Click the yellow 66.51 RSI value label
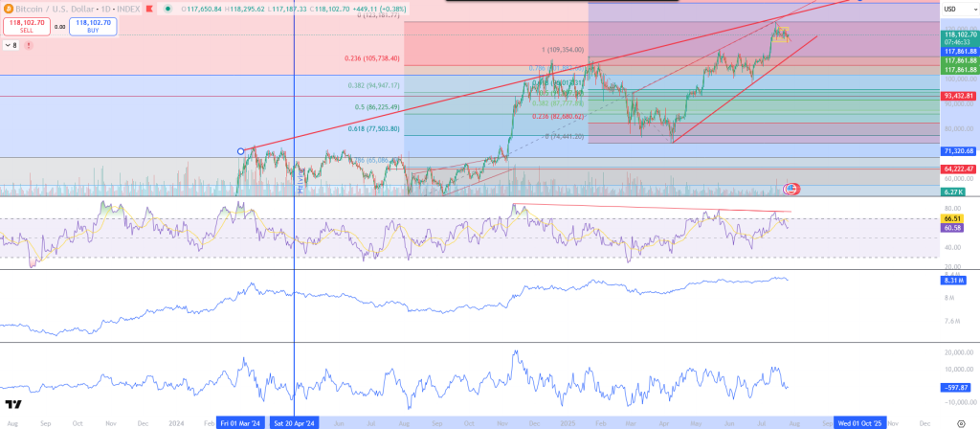The width and height of the screenshot is (980, 429). [952, 219]
